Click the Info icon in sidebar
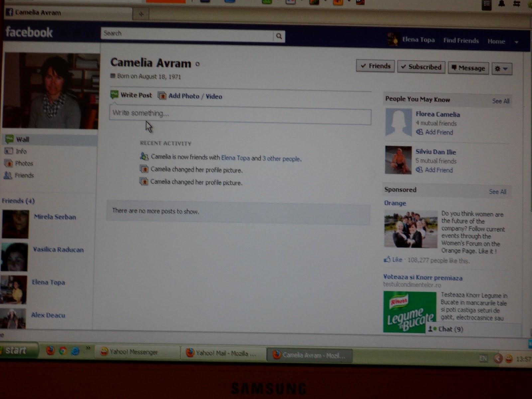 (9, 151)
